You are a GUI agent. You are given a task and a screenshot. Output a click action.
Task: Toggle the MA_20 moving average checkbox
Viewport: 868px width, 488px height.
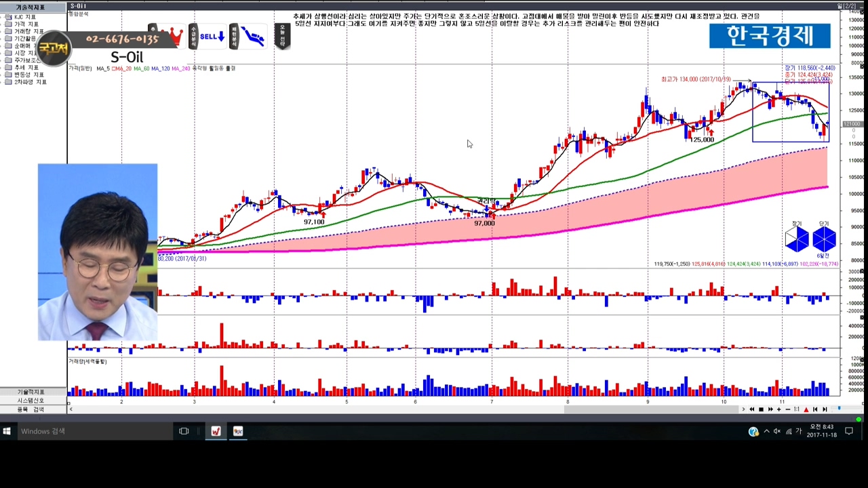click(x=113, y=68)
